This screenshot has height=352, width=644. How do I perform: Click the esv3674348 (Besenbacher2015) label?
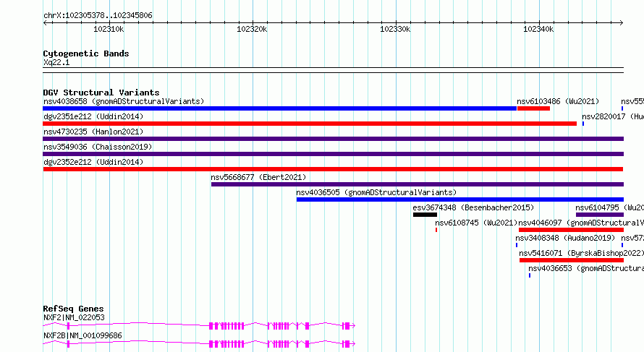point(473,207)
